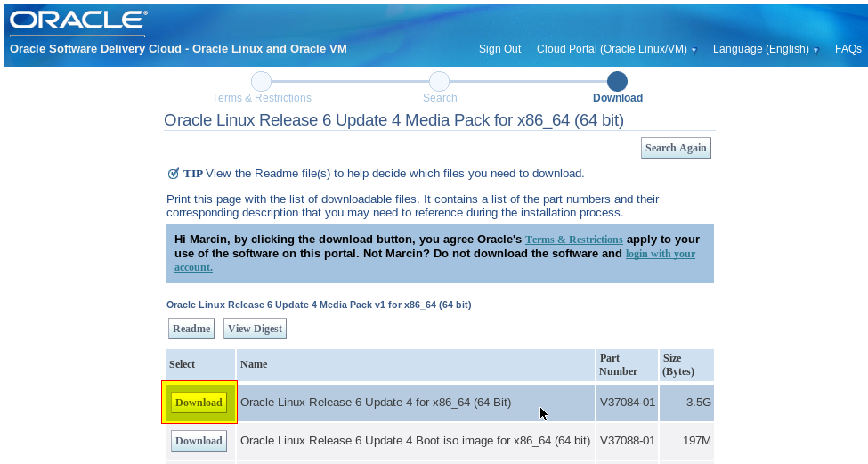Select the Terms & Restrictions step circle
Viewport: 868px width, 464px height.
(x=261, y=81)
